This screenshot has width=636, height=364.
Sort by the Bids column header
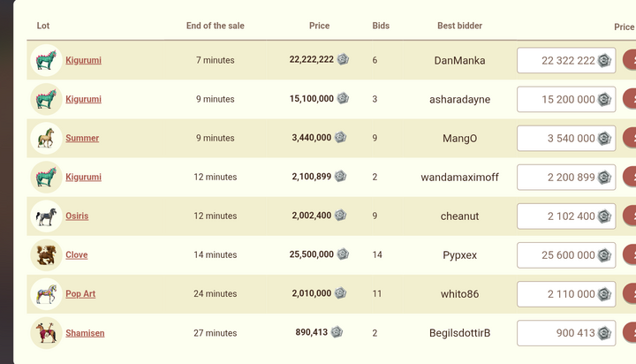pyautogui.click(x=381, y=26)
